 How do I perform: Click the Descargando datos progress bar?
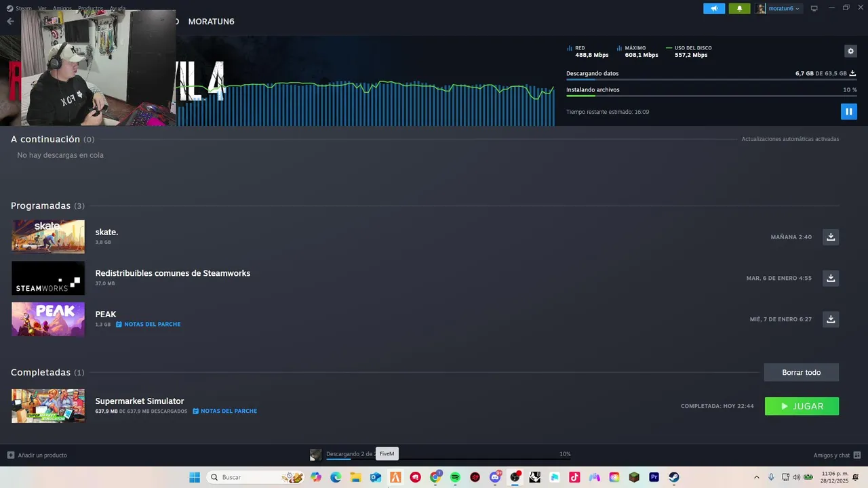pyautogui.click(x=711, y=79)
